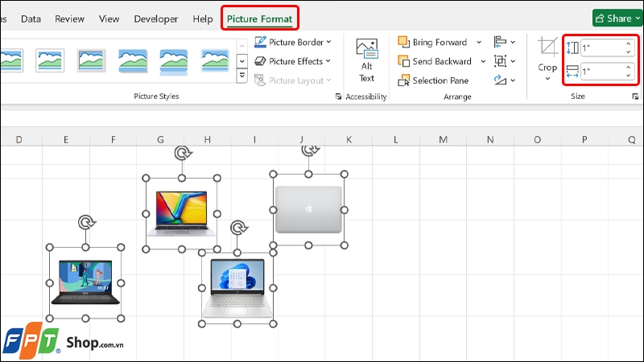The height and width of the screenshot is (362, 644).
Task: Click the shape height input field
Action: click(602, 48)
